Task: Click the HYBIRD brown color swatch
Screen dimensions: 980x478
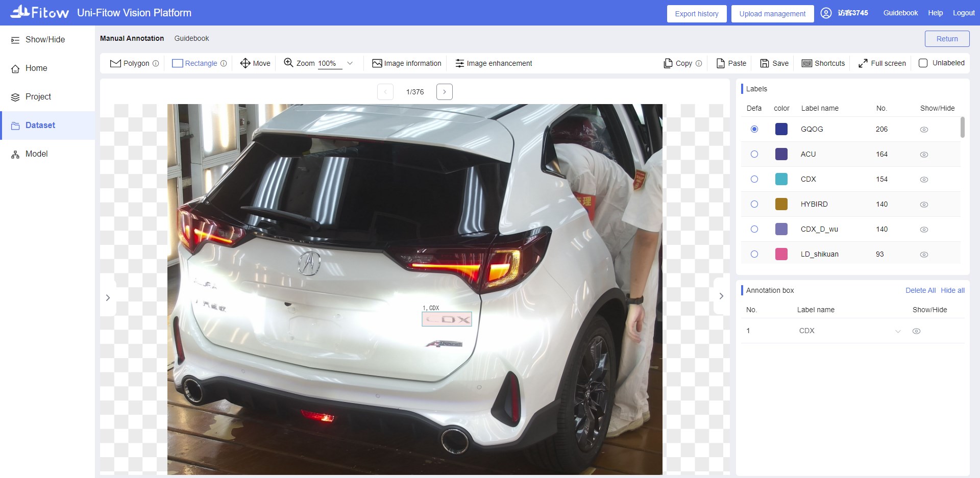Action: 781,204
